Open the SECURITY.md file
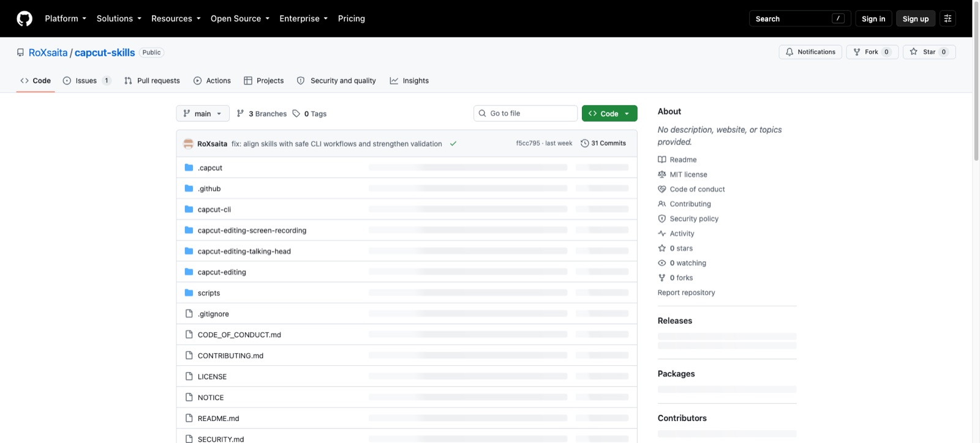Image resolution: width=980 pixels, height=443 pixels. pos(221,439)
